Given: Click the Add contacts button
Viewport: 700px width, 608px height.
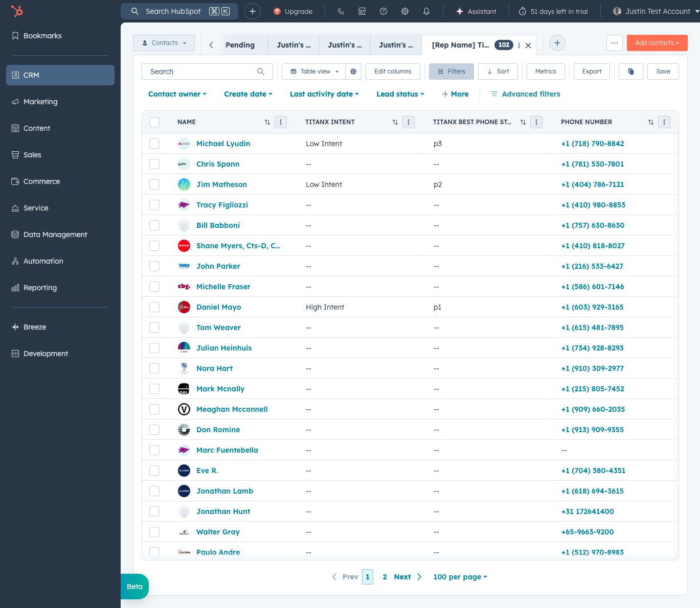Looking at the screenshot, I should (x=657, y=43).
